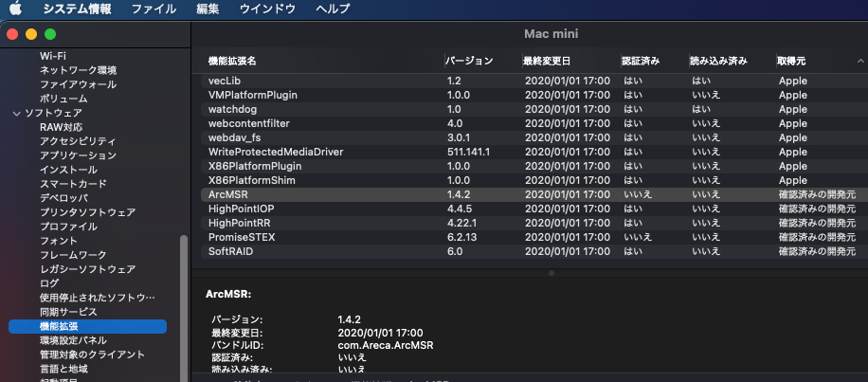Select アクセシビリティ in the sidebar
Image resolution: width=868 pixels, height=382 pixels.
78,141
